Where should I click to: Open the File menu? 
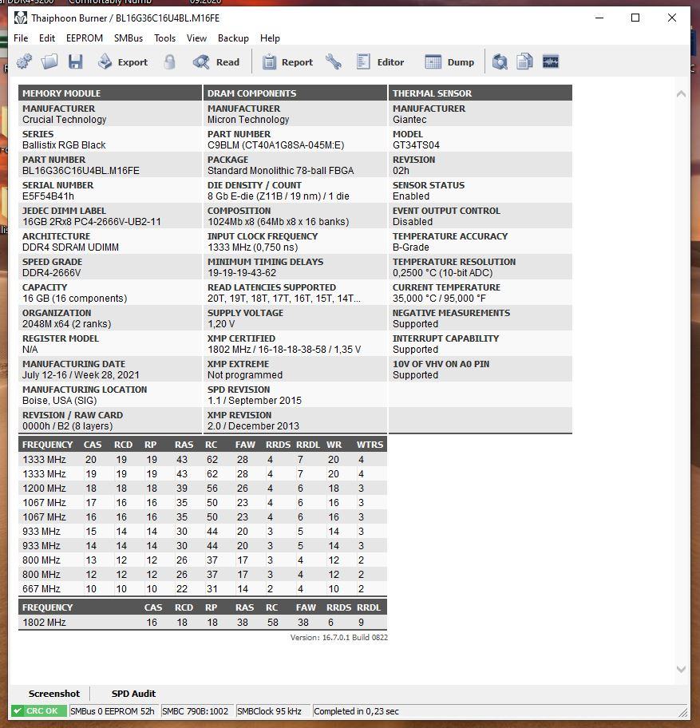[21, 38]
